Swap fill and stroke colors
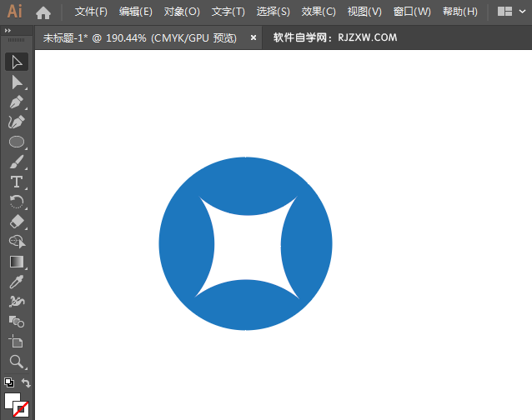The width and height of the screenshot is (532, 420). (26, 382)
